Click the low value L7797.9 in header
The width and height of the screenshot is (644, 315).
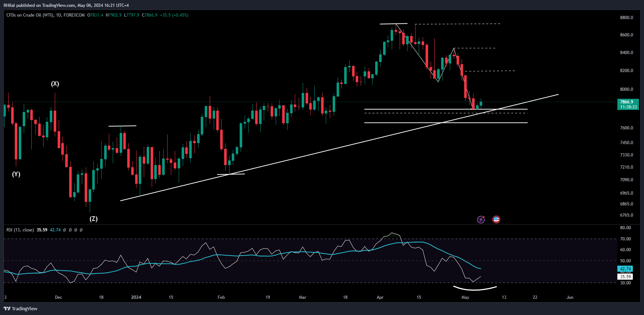pyautogui.click(x=132, y=15)
